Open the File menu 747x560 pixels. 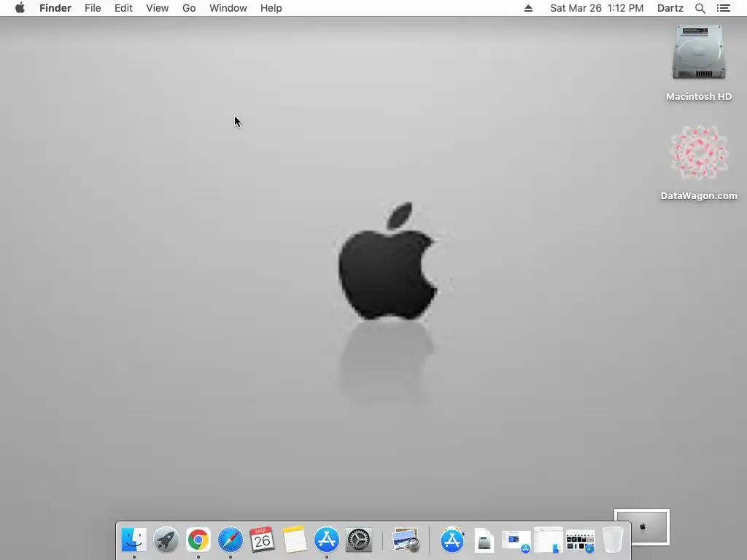[93, 8]
